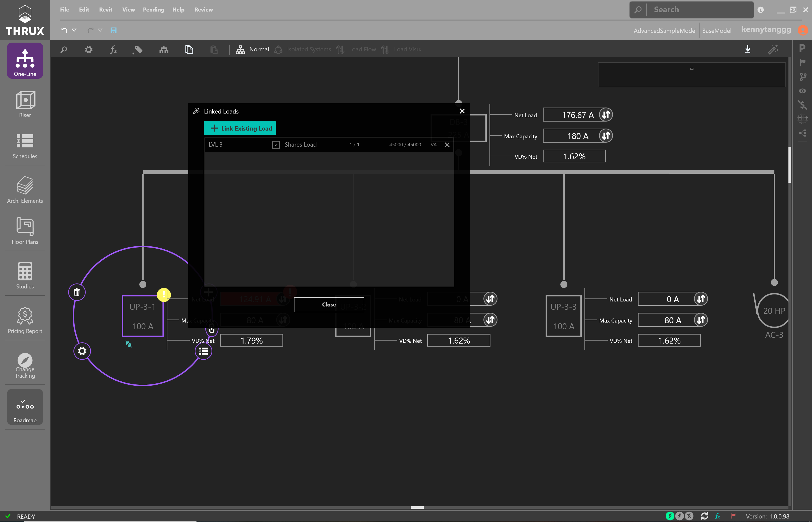The width and height of the screenshot is (812, 522).
Task: Click Link Existing Load button
Action: (240, 128)
